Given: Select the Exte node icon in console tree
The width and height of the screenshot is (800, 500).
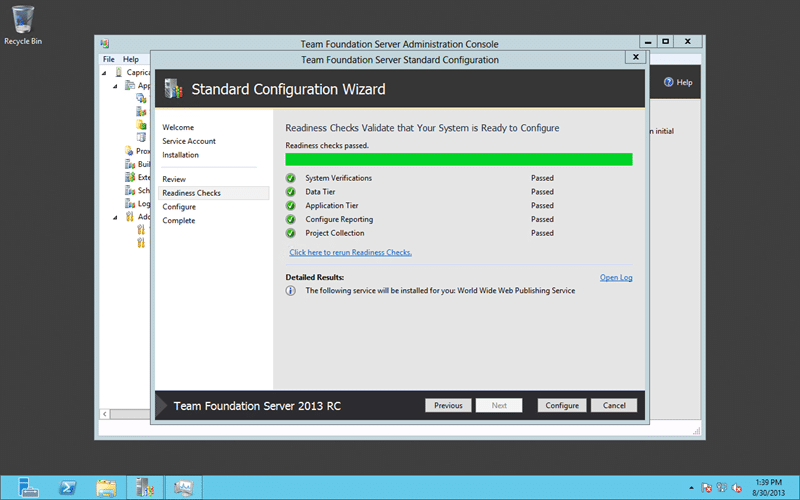Looking at the screenshot, I should click(x=130, y=178).
